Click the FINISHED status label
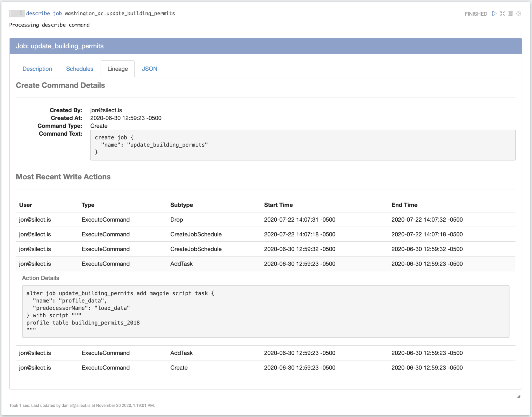Image resolution: width=532 pixels, height=417 pixels. coord(476,14)
